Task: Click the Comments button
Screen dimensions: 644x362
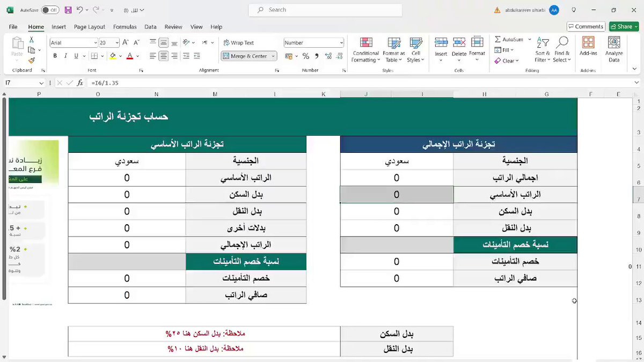Action: [x=586, y=26]
